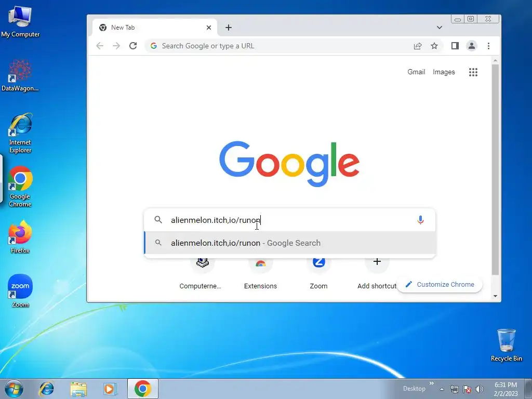Click the volume speaker tray icon
The height and width of the screenshot is (399, 532).
480,389
